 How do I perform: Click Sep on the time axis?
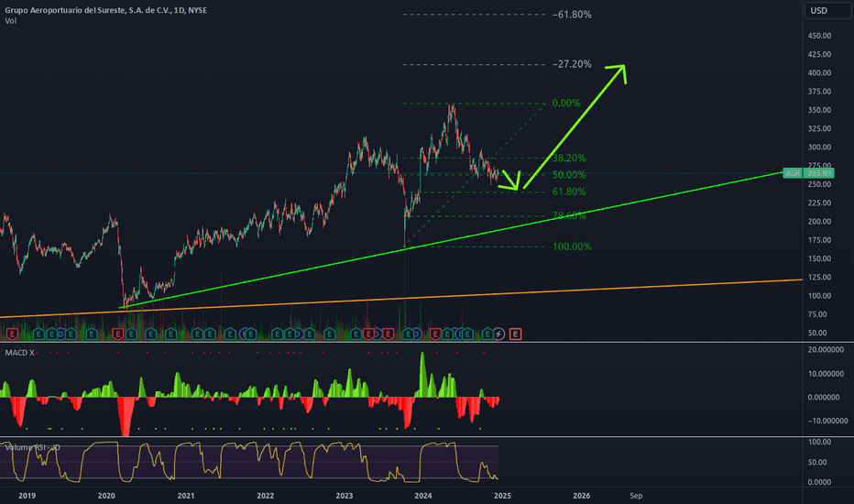coord(636,496)
